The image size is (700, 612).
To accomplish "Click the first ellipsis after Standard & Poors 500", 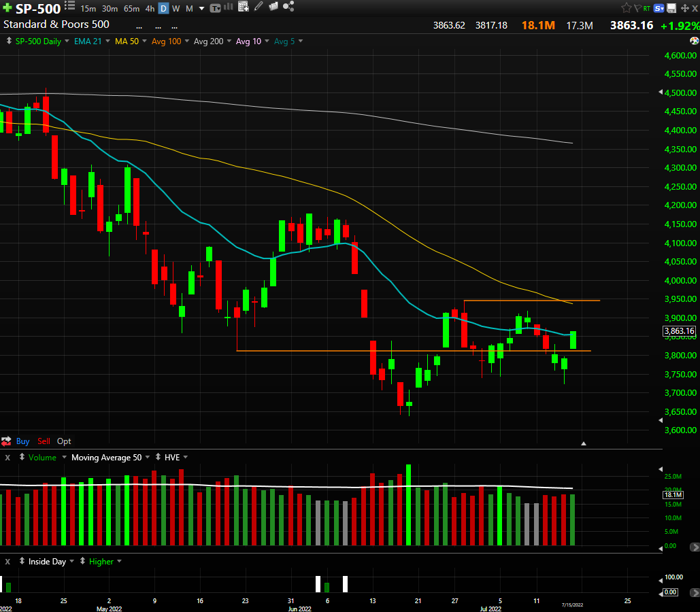I will (139, 27).
